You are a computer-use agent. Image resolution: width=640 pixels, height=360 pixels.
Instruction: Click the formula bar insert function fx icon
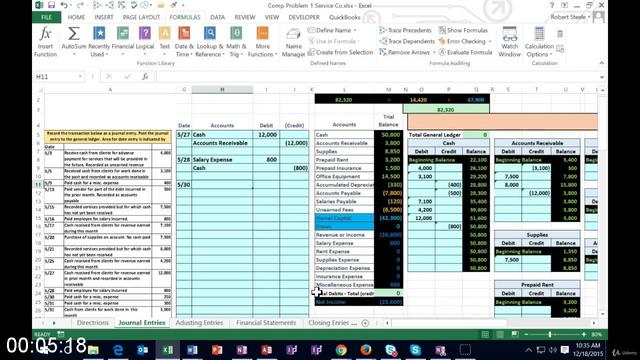click(145, 77)
